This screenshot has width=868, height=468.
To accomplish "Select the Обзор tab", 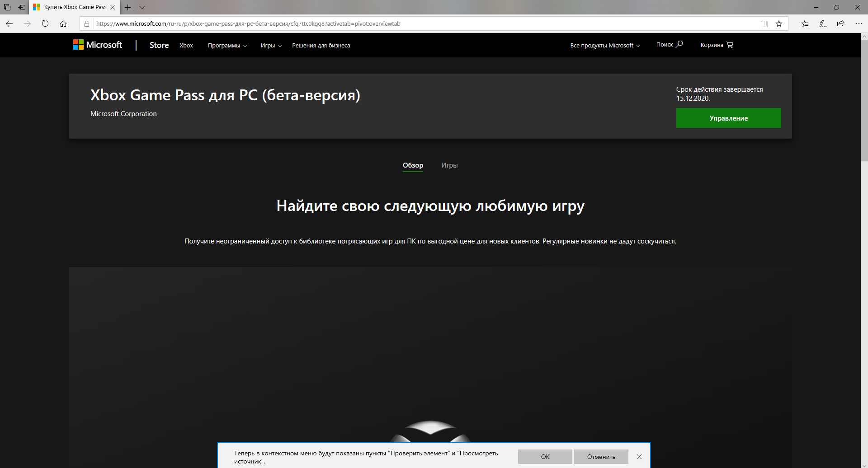I will click(413, 165).
